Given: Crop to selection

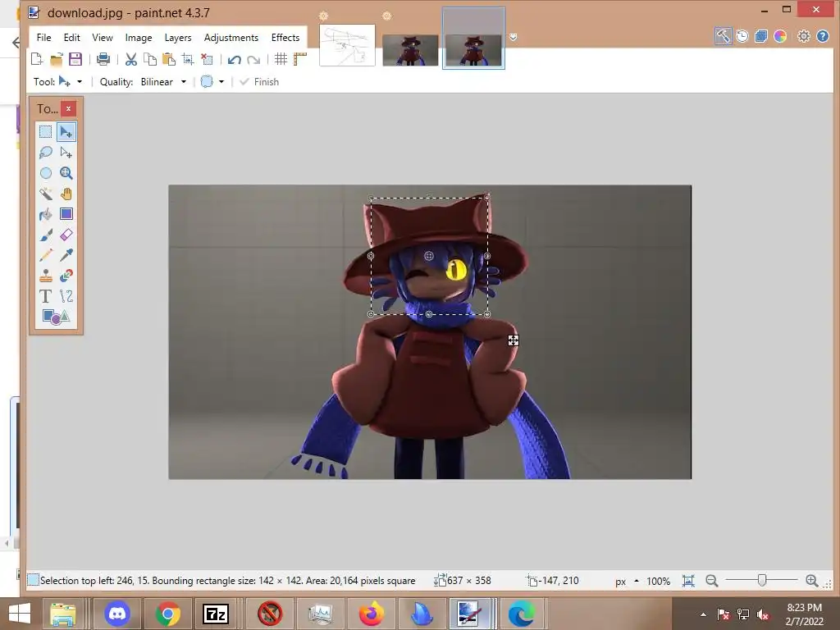Looking at the screenshot, I should [188, 59].
